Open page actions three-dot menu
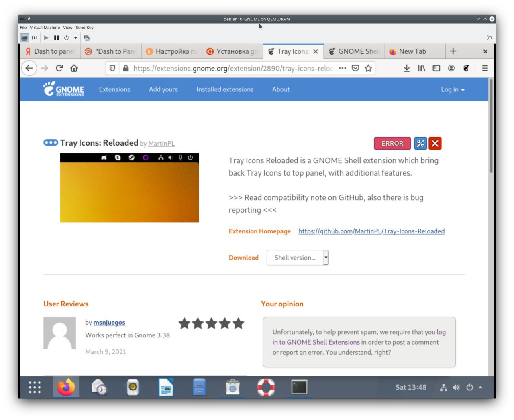The image size is (514, 420). click(x=342, y=68)
